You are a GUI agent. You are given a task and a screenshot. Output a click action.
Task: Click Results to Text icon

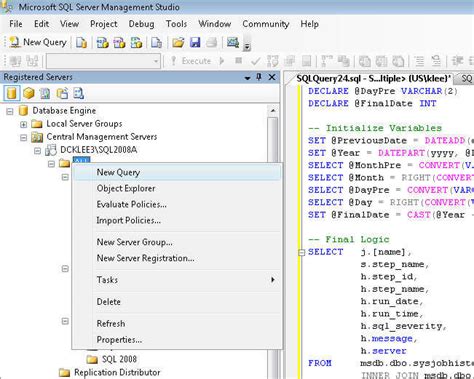coord(365,61)
